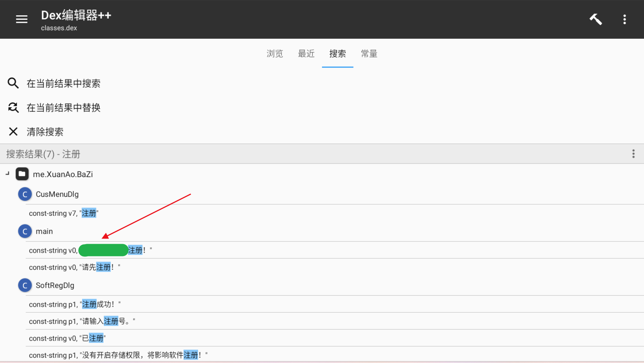Open the hamburger navigation menu
This screenshot has width=644, height=363.
click(x=22, y=19)
